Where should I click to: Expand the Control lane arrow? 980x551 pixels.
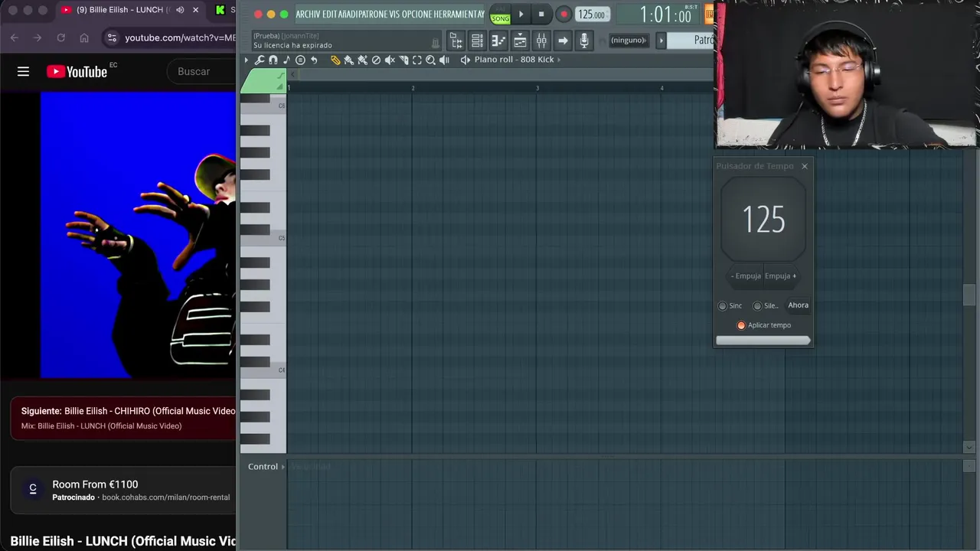click(x=283, y=466)
